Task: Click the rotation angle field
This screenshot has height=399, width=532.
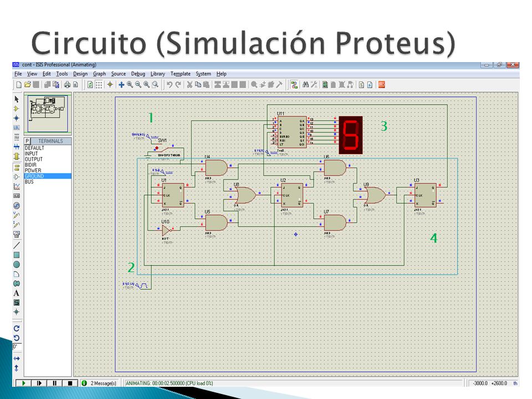Action: [x=17, y=347]
